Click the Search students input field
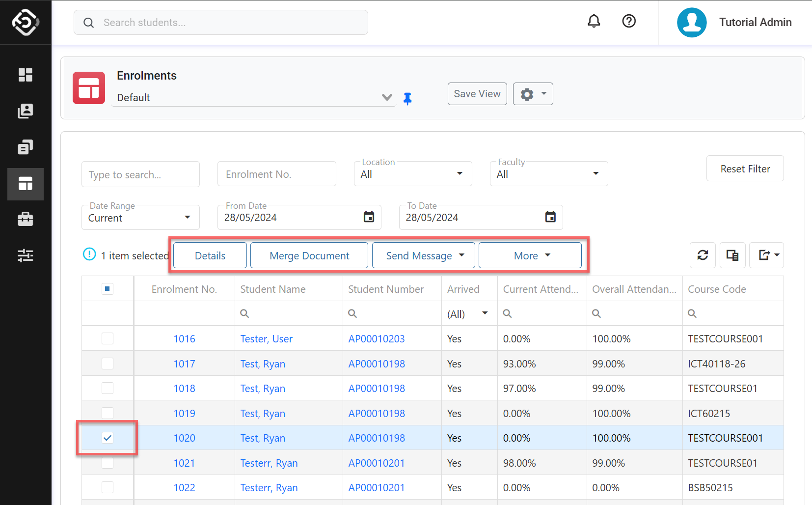This screenshot has width=812, height=505. point(221,23)
